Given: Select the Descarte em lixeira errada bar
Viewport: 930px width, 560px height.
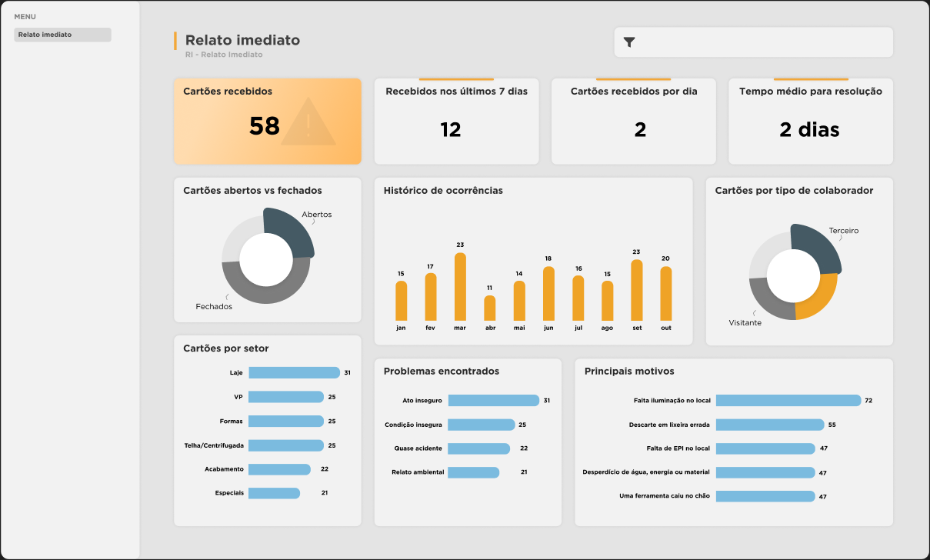Looking at the screenshot, I should click(769, 424).
